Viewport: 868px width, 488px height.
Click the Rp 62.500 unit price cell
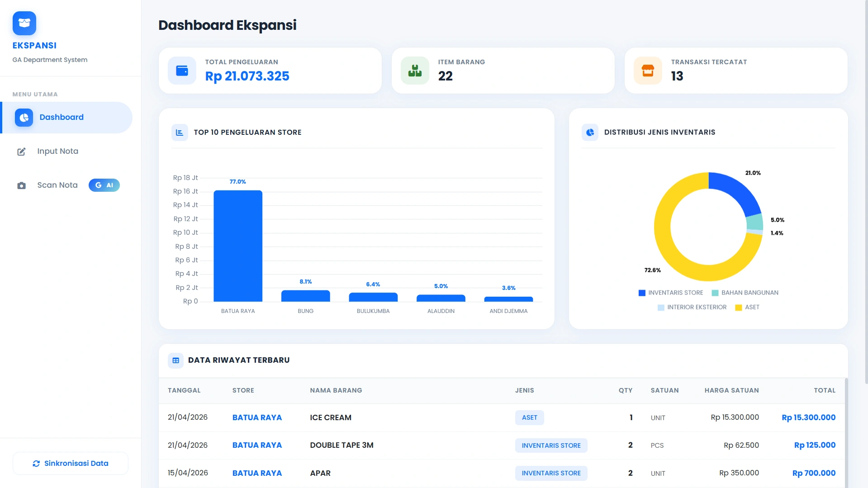point(741,445)
